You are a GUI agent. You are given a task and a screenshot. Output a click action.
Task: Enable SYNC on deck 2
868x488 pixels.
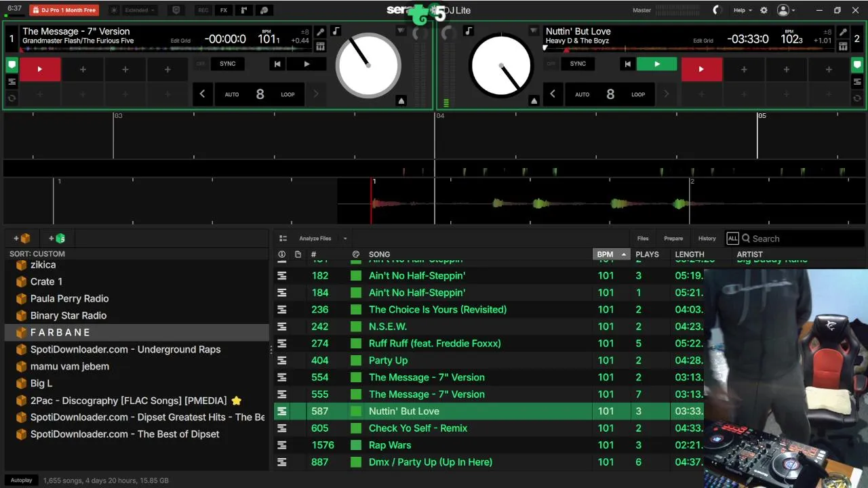pos(578,64)
